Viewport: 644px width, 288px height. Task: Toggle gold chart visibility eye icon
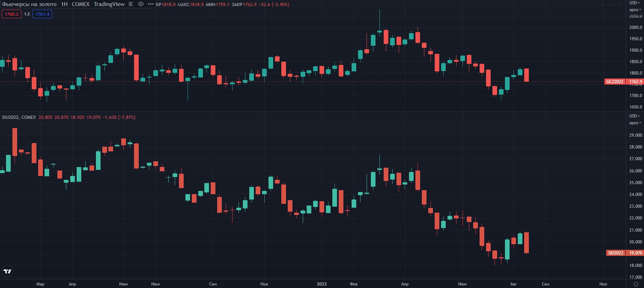click(141, 4)
